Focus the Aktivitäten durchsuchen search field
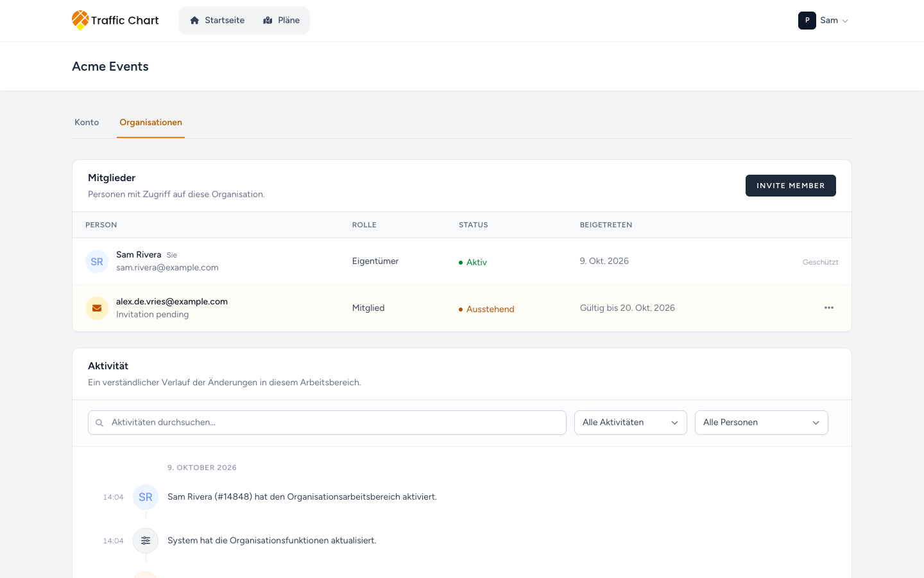Screen dimensions: 924x578 click(x=327, y=423)
